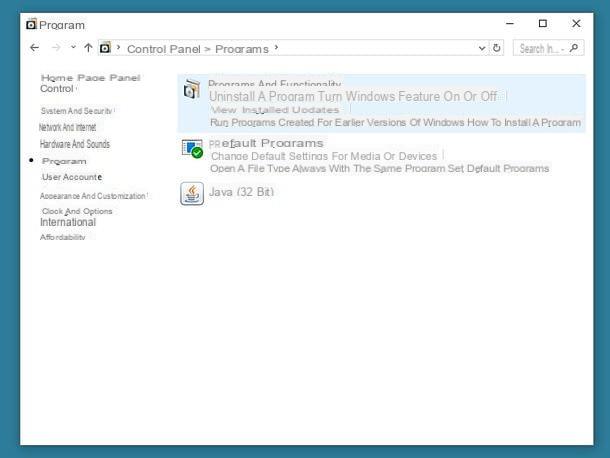Close the Program window

[576, 24]
